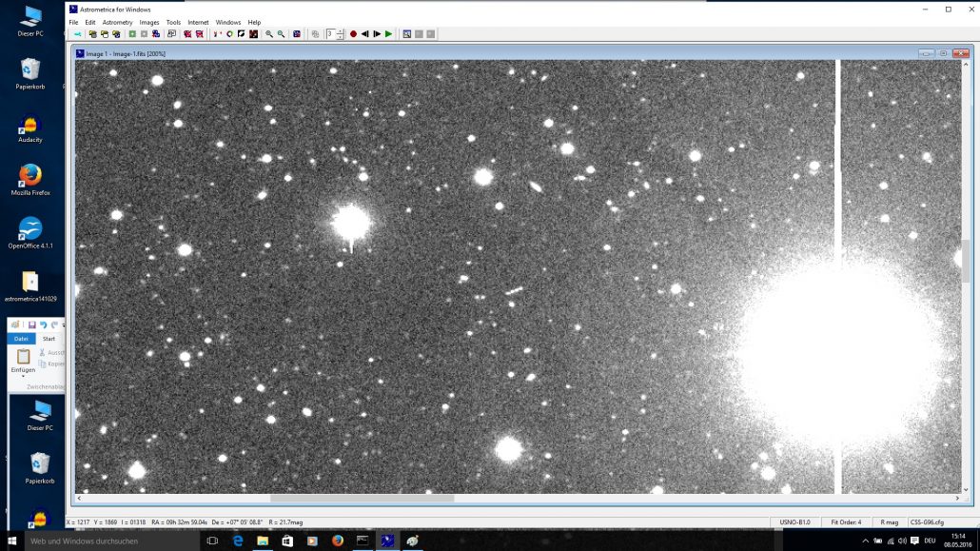Click the leftmost cyan settings toolbar icon
This screenshot has height=551, width=980.
tap(76, 34)
